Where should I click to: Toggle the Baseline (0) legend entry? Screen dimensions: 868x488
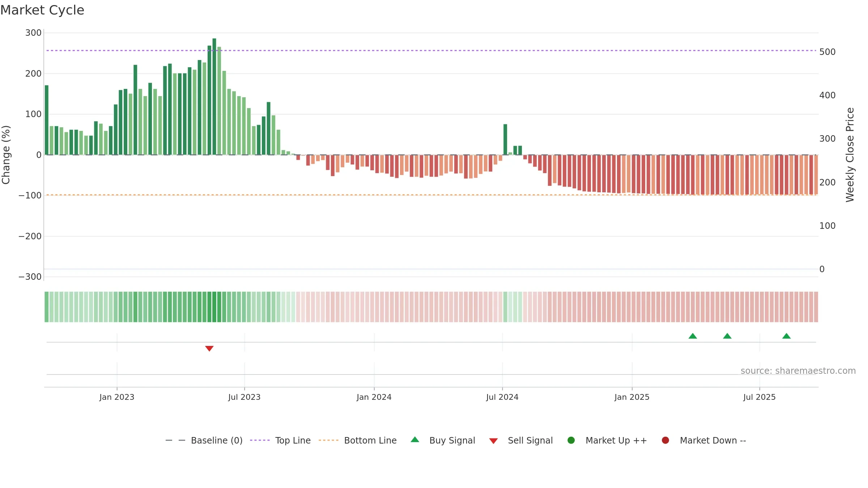[x=204, y=440]
